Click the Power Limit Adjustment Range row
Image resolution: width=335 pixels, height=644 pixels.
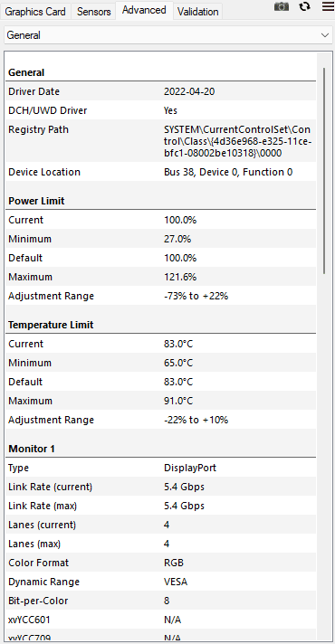[161, 296]
